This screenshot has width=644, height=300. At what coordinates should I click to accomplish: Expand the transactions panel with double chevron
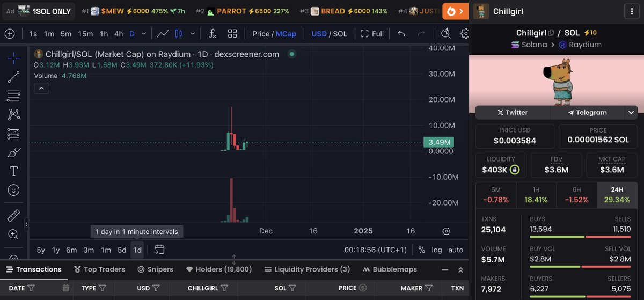(x=460, y=270)
